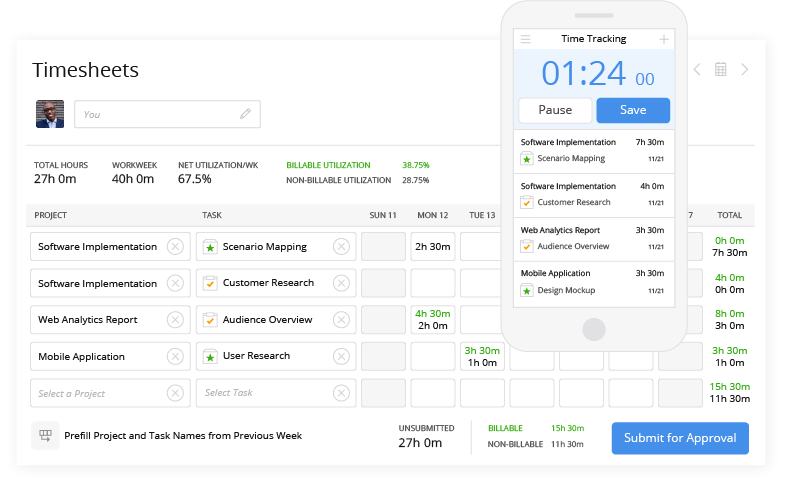Click Monday 4h 30m cell for Audience Overview
786x486 pixels.
(x=433, y=320)
